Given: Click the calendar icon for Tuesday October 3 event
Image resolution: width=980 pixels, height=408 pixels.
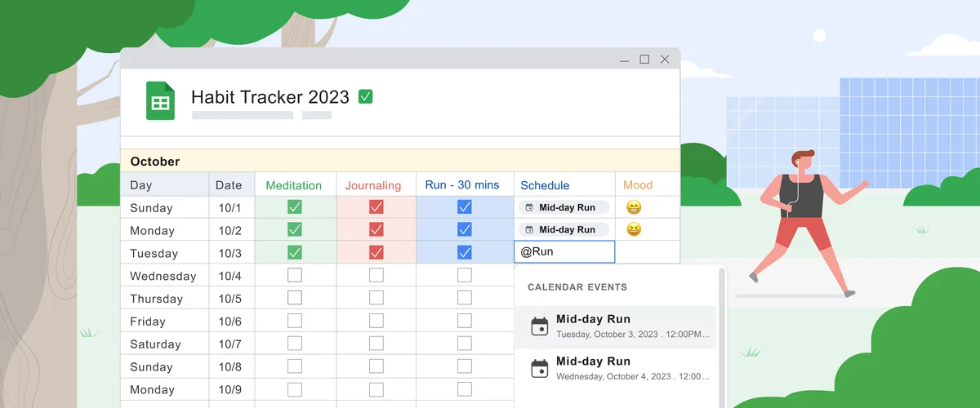Looking at the screenshot, I should [x=540, y=326].
